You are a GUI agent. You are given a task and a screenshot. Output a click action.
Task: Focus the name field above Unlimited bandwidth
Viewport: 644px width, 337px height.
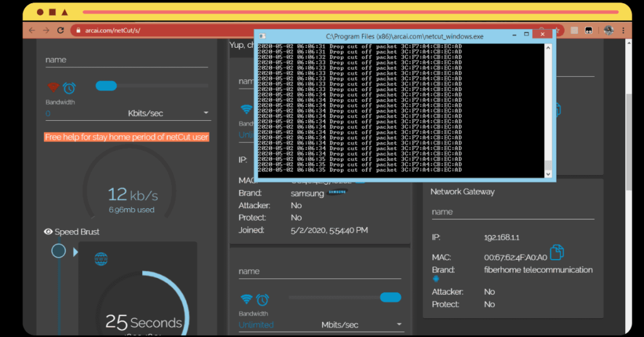pyautogui.click(x=319, y=272)
